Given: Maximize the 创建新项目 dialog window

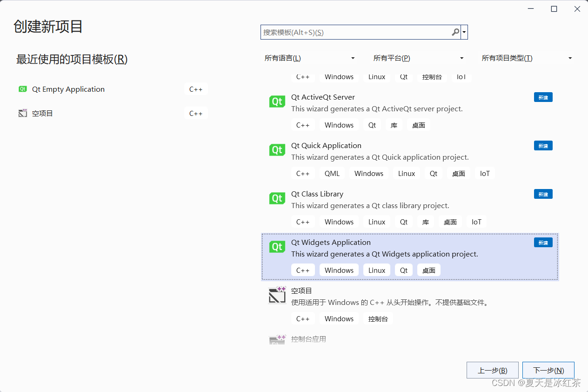Looking at the screenshot, I should [x=554, y=9].
